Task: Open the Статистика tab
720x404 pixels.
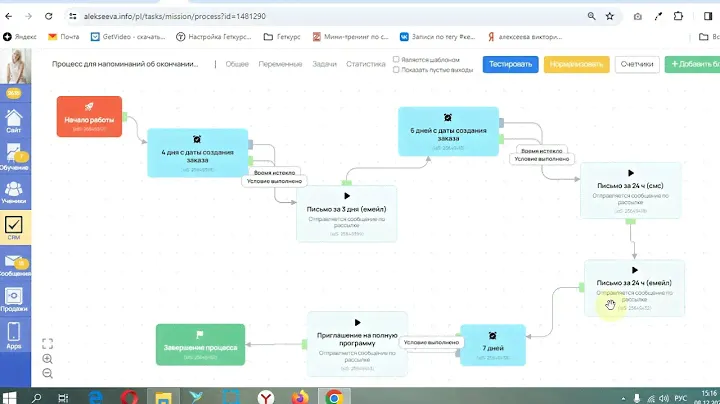Action: coord(365,64)
